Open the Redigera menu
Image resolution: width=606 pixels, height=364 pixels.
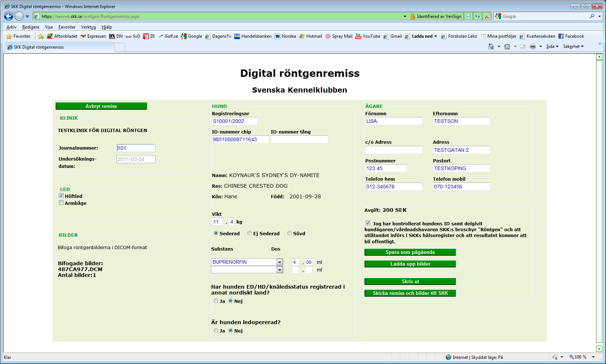point(31,27)
